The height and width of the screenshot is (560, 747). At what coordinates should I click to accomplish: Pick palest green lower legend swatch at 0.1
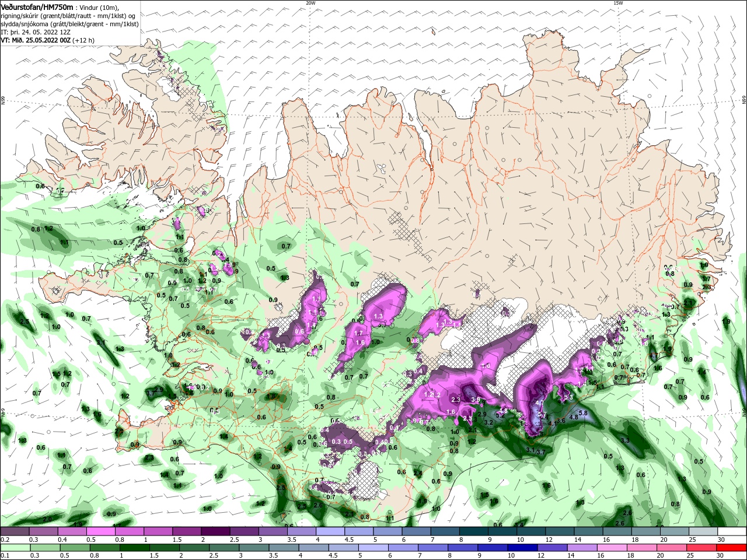point(15,548)
